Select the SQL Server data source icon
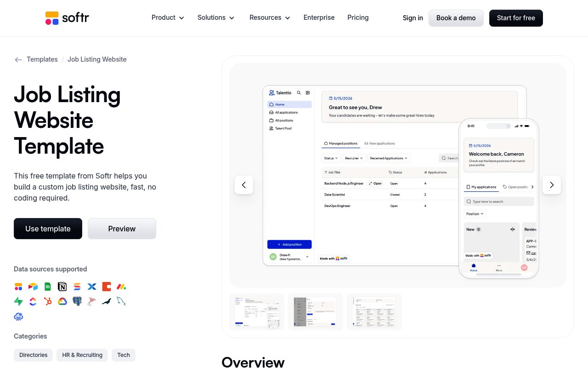The image size is (588, 368). (92, 301)
